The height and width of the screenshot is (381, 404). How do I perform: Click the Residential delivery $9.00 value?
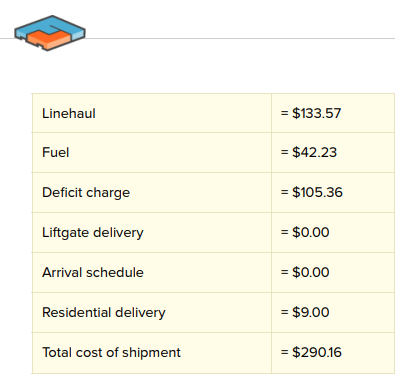[311, 312]
